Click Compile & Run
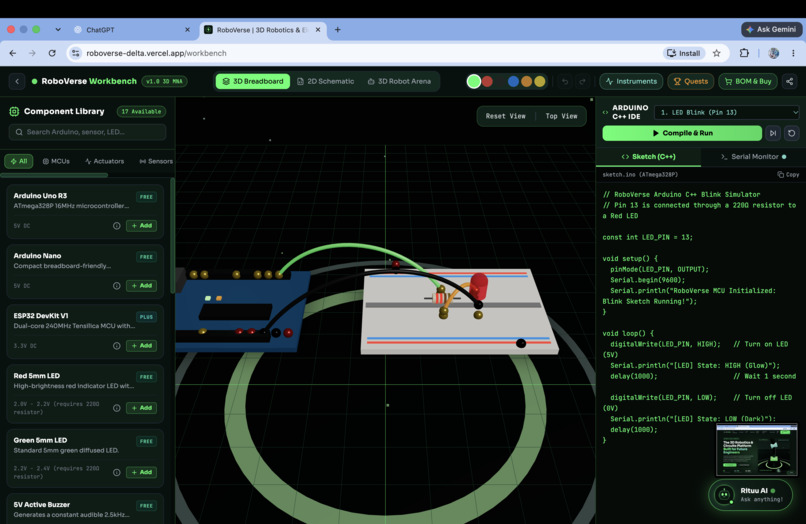 tap(682, 133)
